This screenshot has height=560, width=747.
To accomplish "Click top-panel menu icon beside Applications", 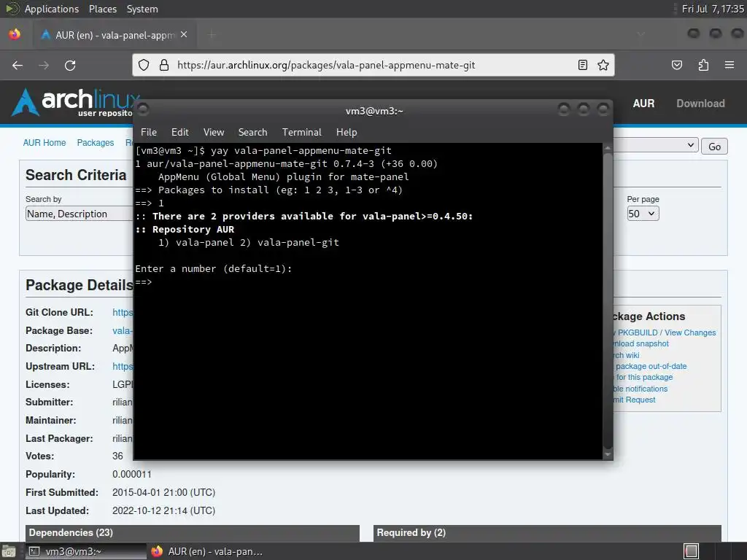I will [x=12, y=9].
